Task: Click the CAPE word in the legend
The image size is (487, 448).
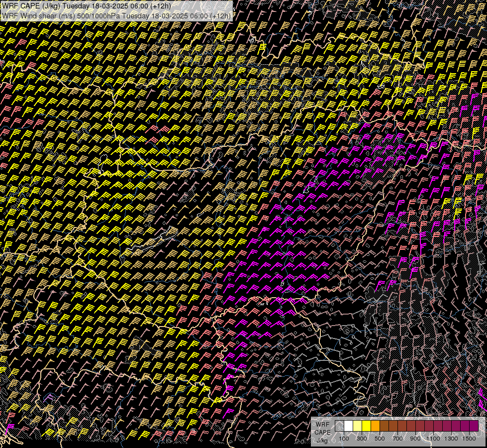Action: [x=322, y=433]
